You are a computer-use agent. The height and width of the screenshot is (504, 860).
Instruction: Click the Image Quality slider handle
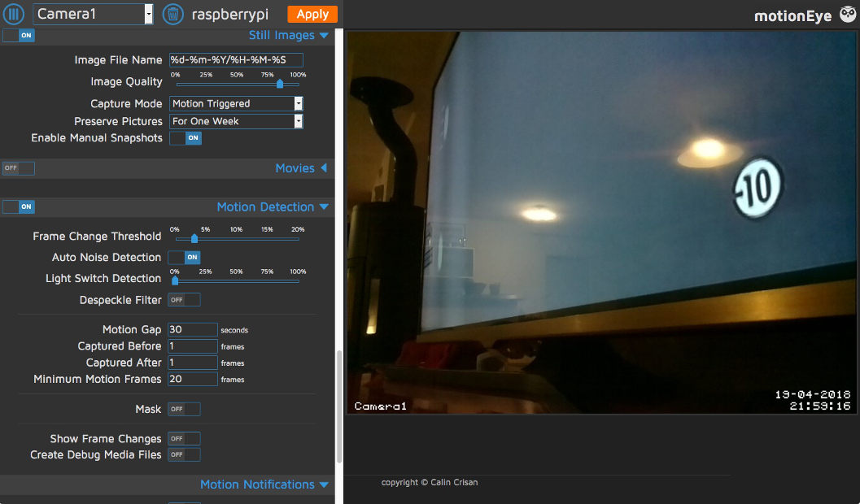279,83
